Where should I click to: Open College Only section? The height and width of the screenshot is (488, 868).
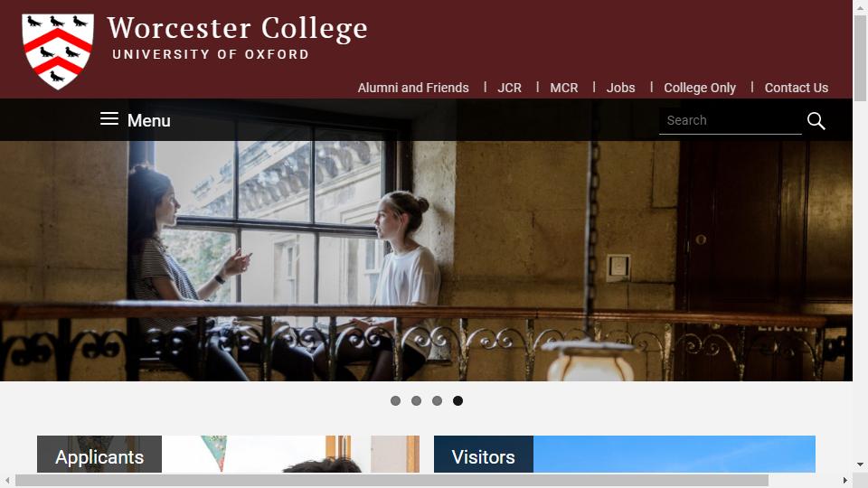(700, 88)
